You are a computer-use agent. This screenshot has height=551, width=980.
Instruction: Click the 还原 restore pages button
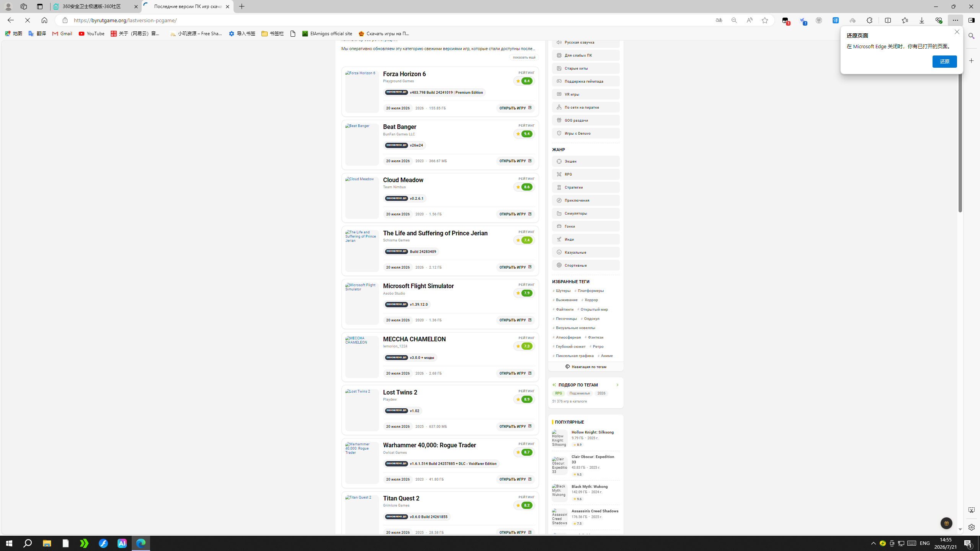pyautogui.click(x=944, y=62)
